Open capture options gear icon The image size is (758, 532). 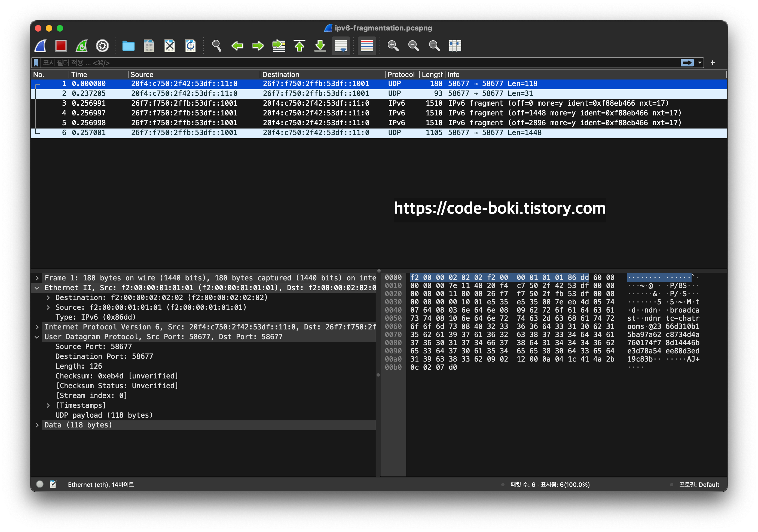(x=102, y=45)
